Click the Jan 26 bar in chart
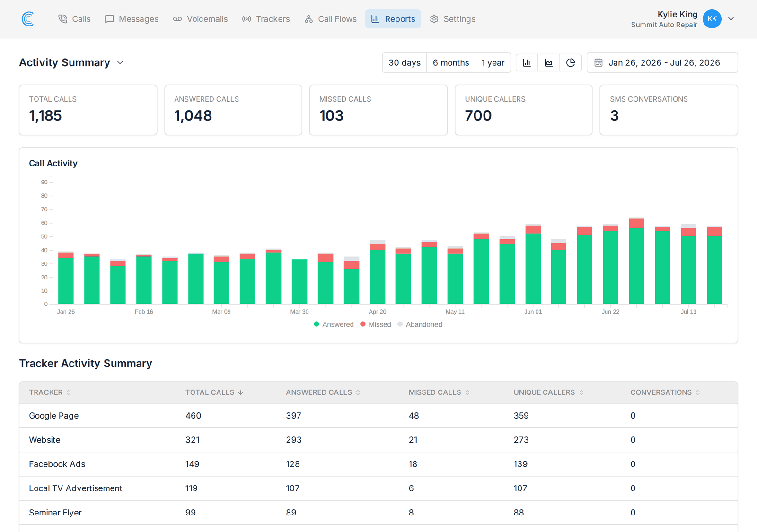The height and width of the screenshot is (532, 757). tap(66, 278)
